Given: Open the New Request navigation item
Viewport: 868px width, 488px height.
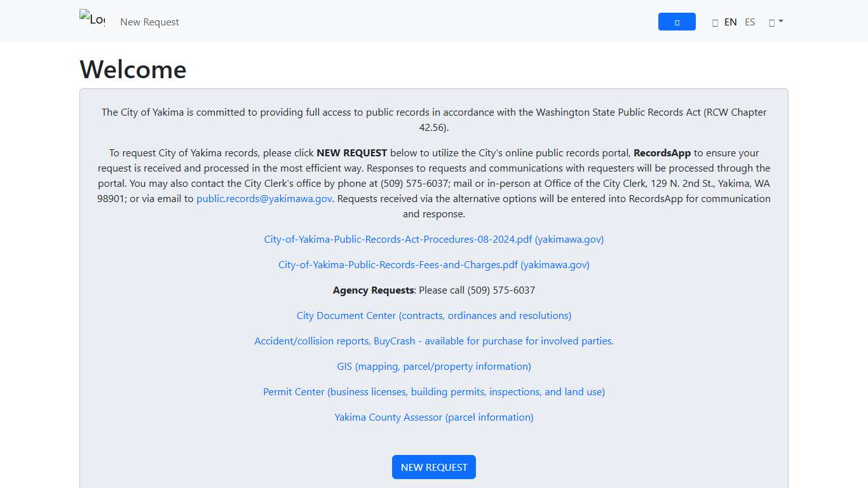Looking at the screenshot, I should pyautogui.click(x=149, y=22).
